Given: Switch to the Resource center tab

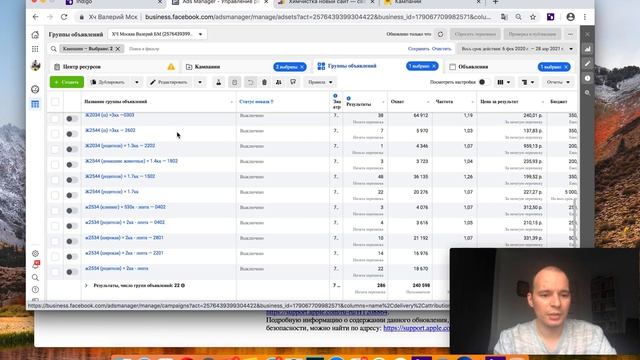Looking at the screenshot, I should [x=114, y=67].
